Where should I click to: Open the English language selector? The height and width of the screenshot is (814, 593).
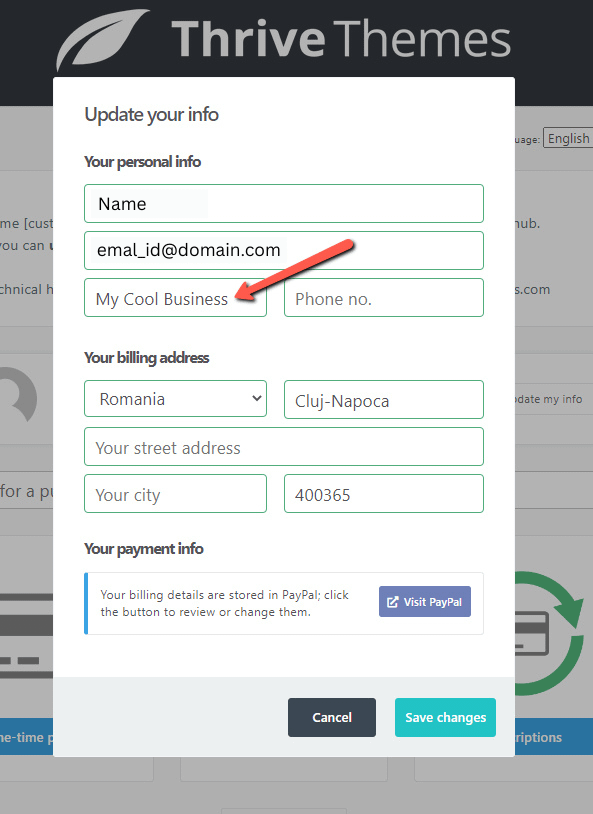point(568,138)
